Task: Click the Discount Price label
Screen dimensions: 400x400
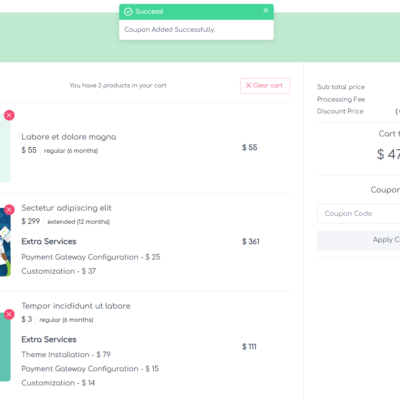Action: pos(340,111)
